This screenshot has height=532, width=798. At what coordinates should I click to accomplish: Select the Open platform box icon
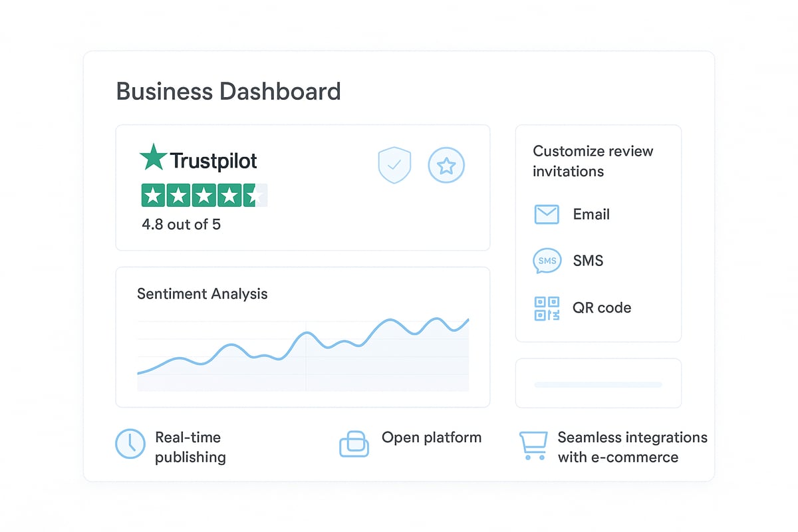(x=354, y=444)
